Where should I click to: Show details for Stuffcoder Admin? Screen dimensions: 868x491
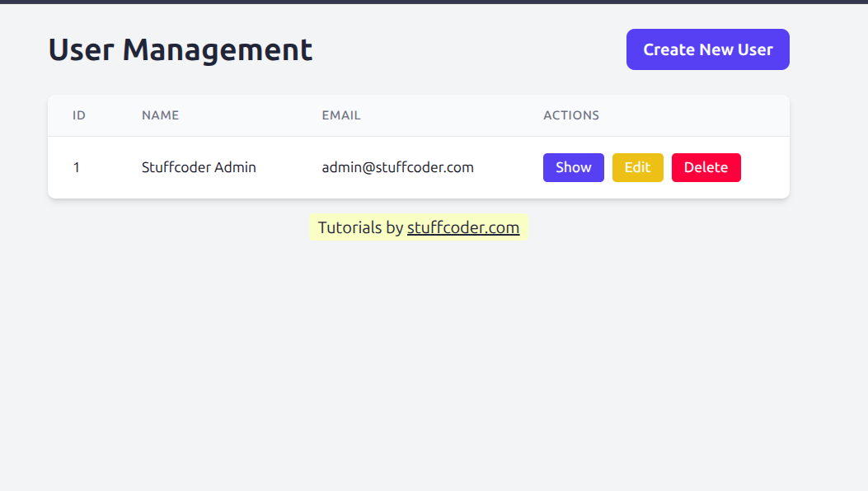point(573,167)
